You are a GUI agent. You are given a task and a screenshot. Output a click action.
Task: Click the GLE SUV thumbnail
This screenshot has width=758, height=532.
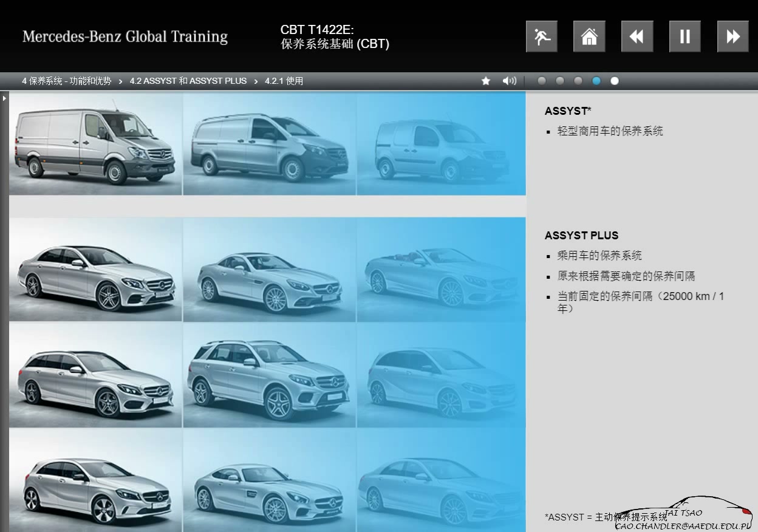[x=270, y=375]
